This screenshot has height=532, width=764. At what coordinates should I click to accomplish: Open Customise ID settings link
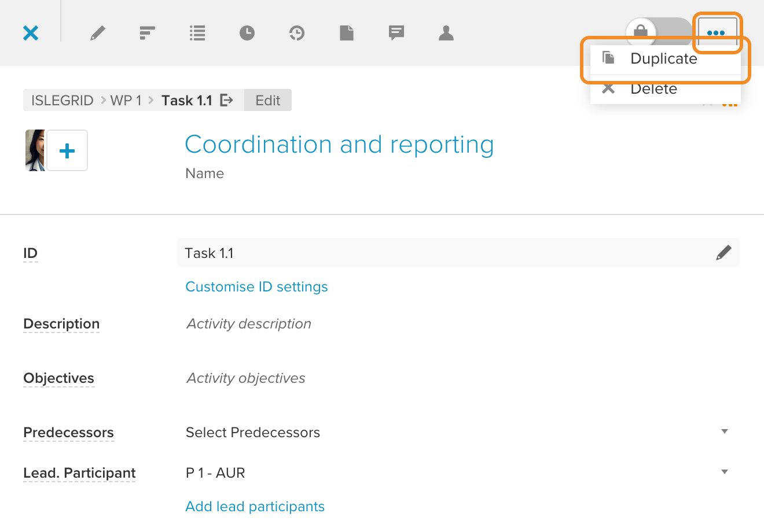(x=256, y=287)
